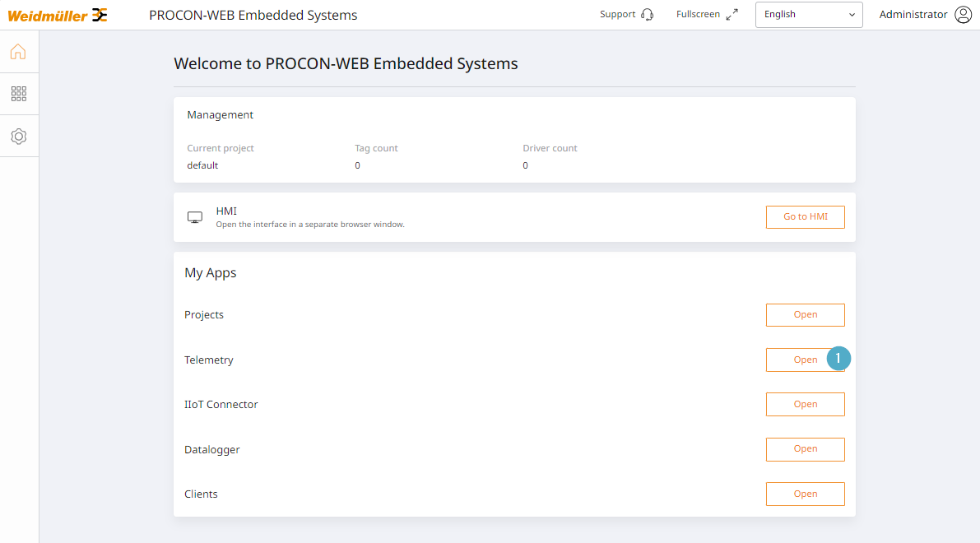Image resolution: width=980 pixels, height=543 pixels.
Task: Click the 'Tag count' label
Action: click(376, 148)
